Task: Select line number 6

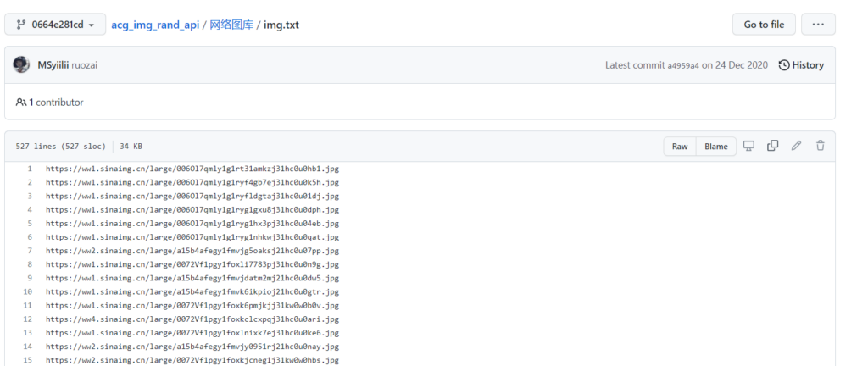Action: (30, 237)
